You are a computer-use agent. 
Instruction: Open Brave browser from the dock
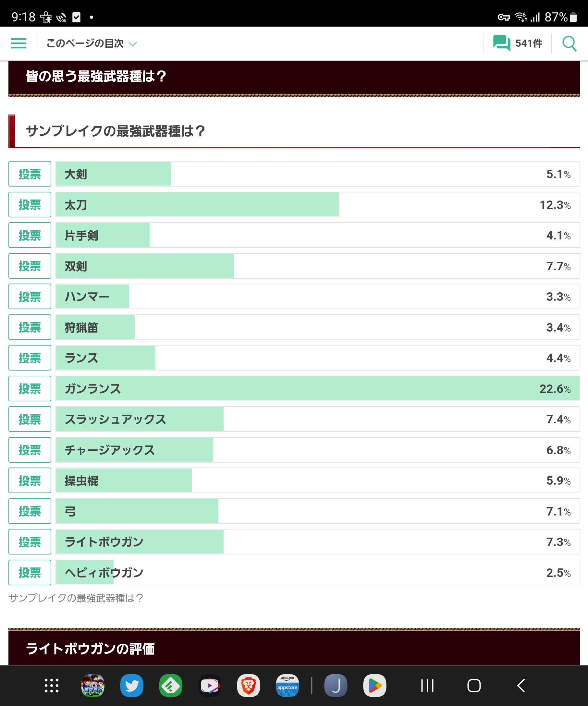[249, 686]
